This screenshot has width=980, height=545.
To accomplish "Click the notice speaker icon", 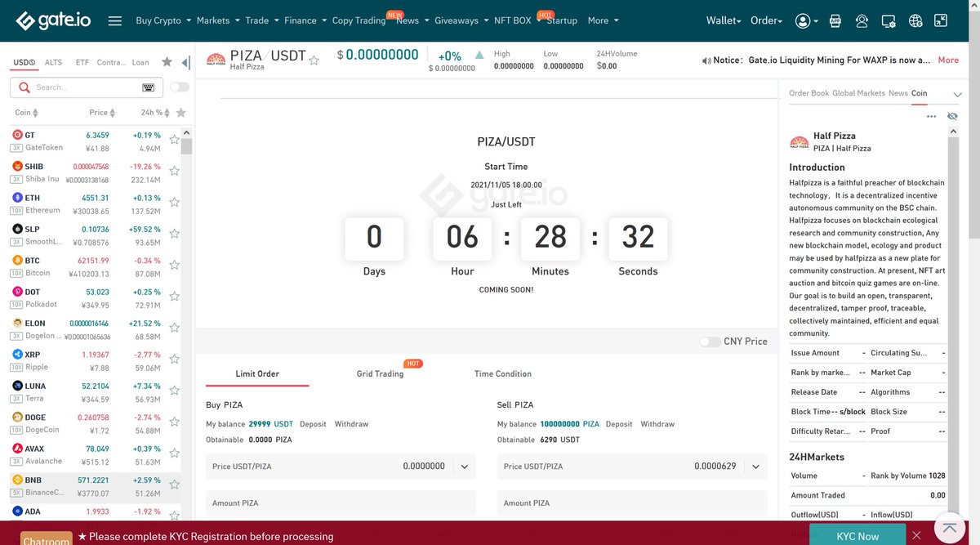I will click(706, 60).
